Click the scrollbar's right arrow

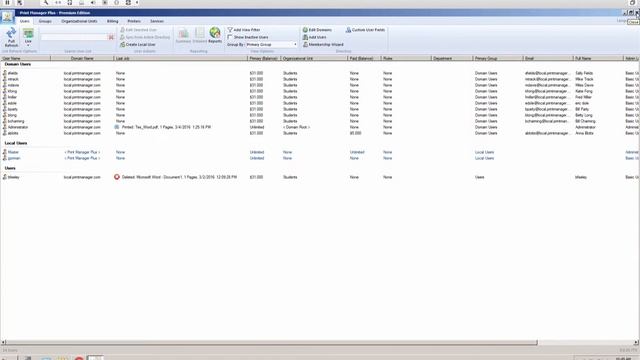[x=636, y=342]
